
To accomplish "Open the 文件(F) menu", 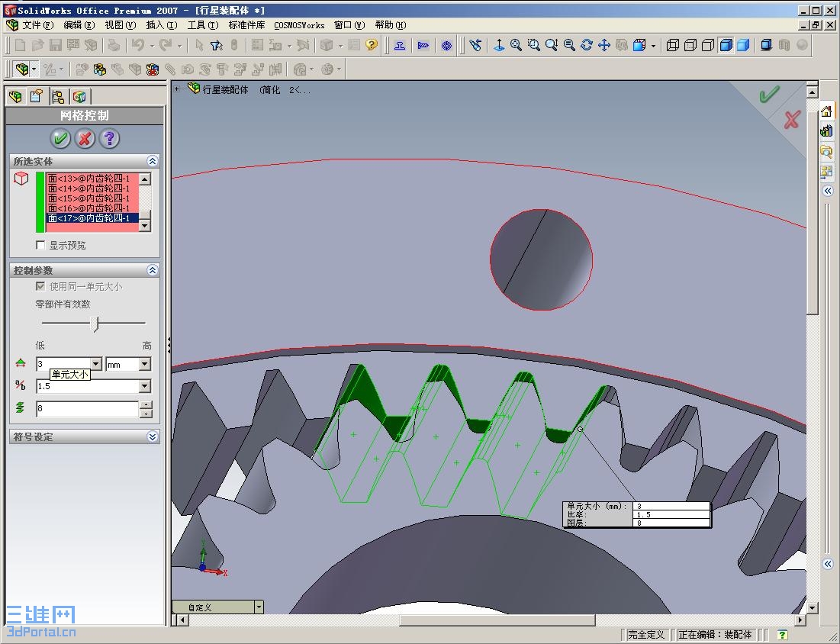I will 38,25.
